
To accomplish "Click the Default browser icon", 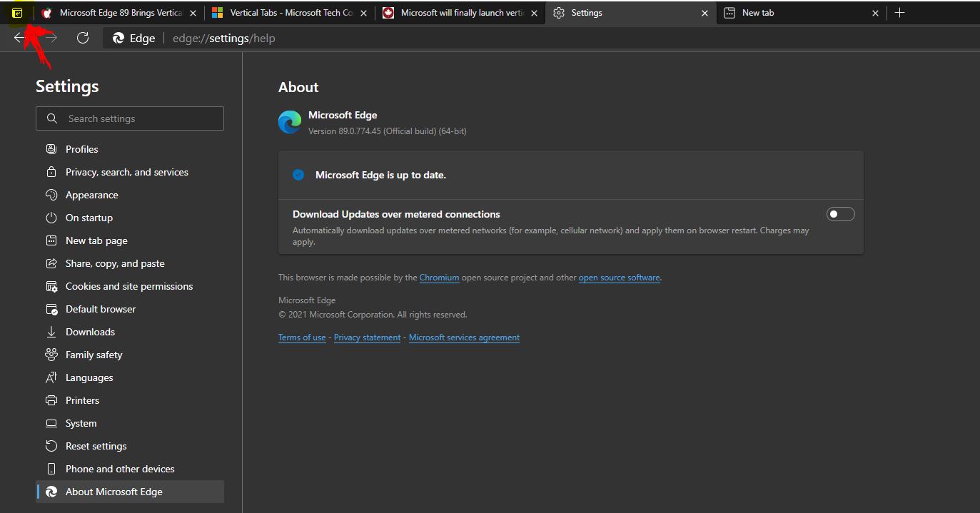I will [x=51, y=309].
